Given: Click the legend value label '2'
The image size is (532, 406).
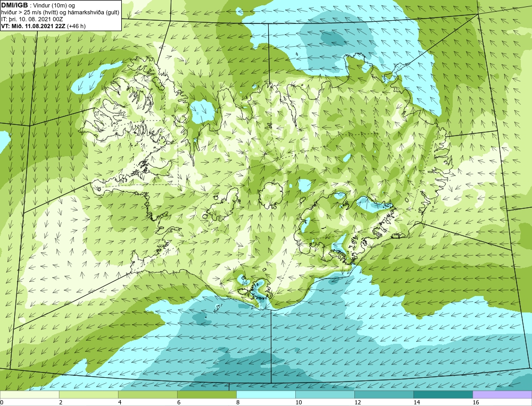Looking at the screenshot, I should point(61,402).
